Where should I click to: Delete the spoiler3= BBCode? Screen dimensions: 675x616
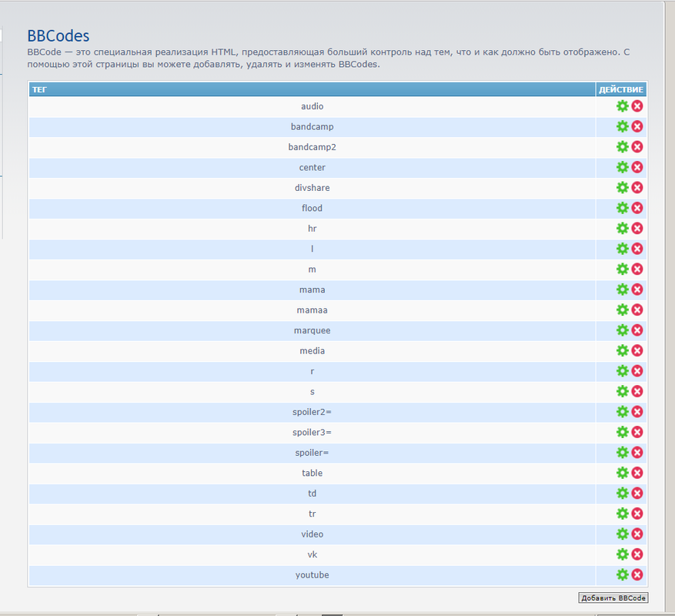point(637,432)
